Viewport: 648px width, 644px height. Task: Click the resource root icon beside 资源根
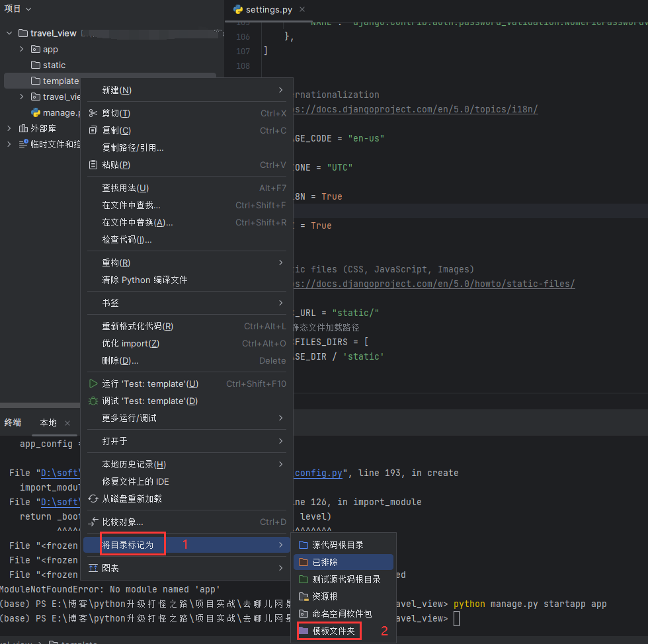click(x=304, y=596)
